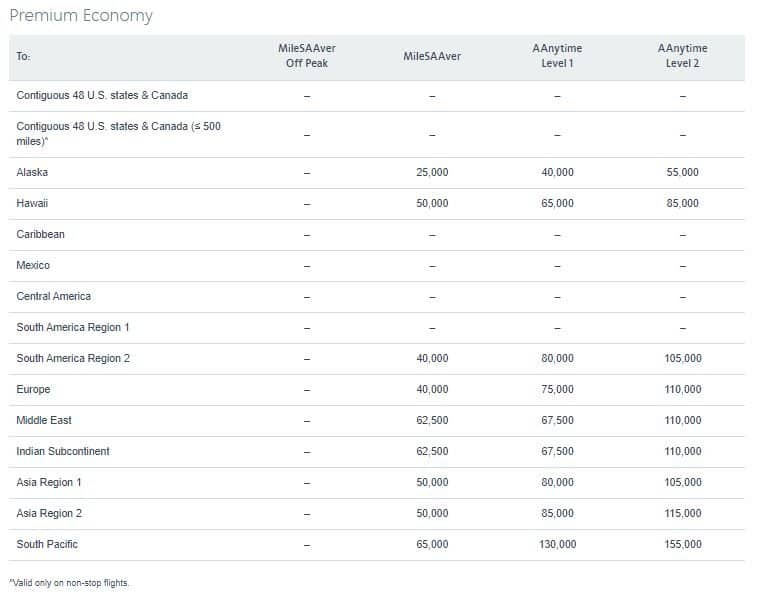Image resolution: width=762 pixels, height=593 pixels.
Task: Select the AAnytime Level 1 column header
Action: (557, 56)
